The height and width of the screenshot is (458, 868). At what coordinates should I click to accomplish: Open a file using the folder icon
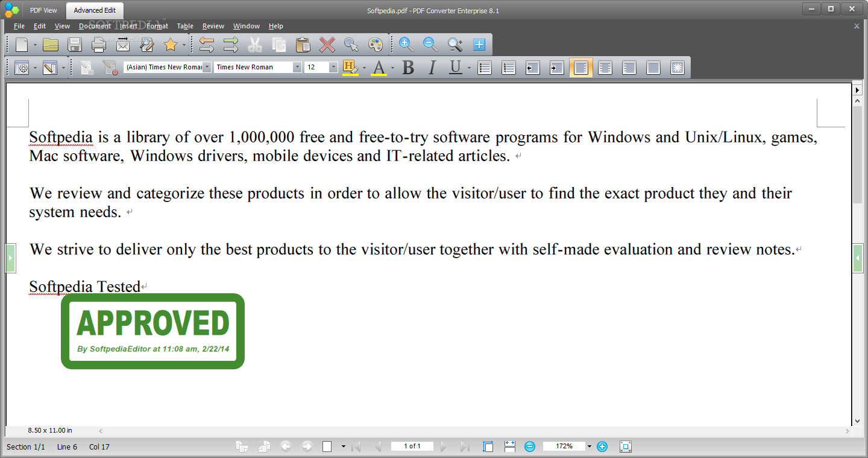[51, 45]
